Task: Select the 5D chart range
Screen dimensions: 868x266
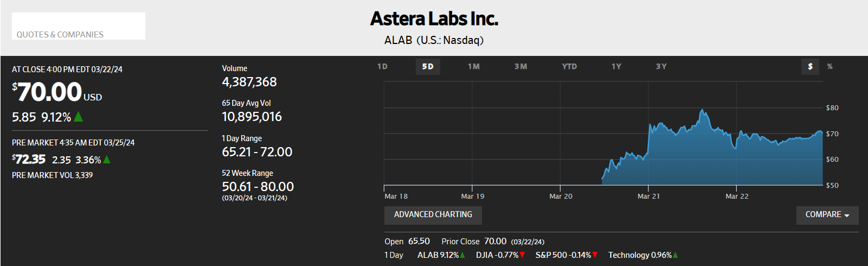Action: click(x=428, y=66)
